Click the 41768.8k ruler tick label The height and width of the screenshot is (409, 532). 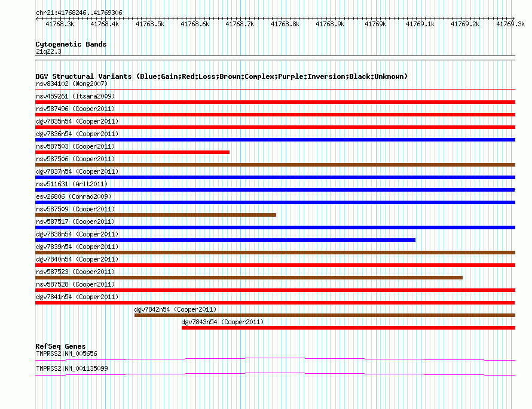[x=285, y=24]
